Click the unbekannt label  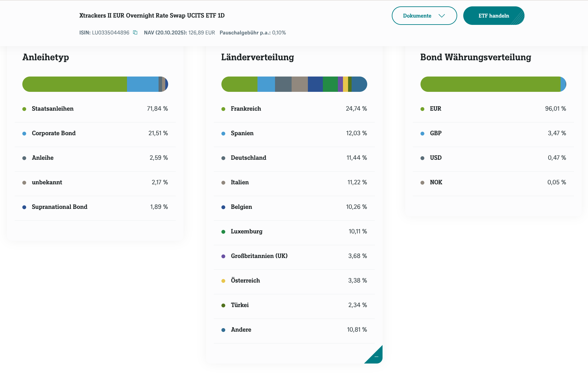(47, 182)
